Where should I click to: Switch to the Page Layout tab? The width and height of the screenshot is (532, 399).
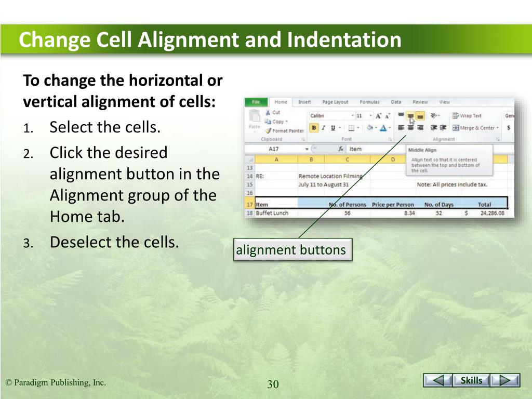tap(335, 102)
